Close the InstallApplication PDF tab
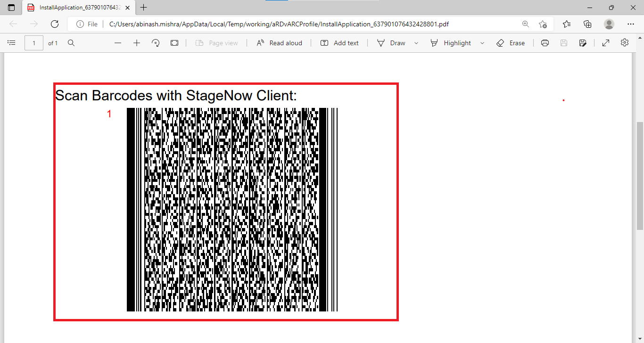Screen dimensions: 644x343 click(x=127, y=8)
